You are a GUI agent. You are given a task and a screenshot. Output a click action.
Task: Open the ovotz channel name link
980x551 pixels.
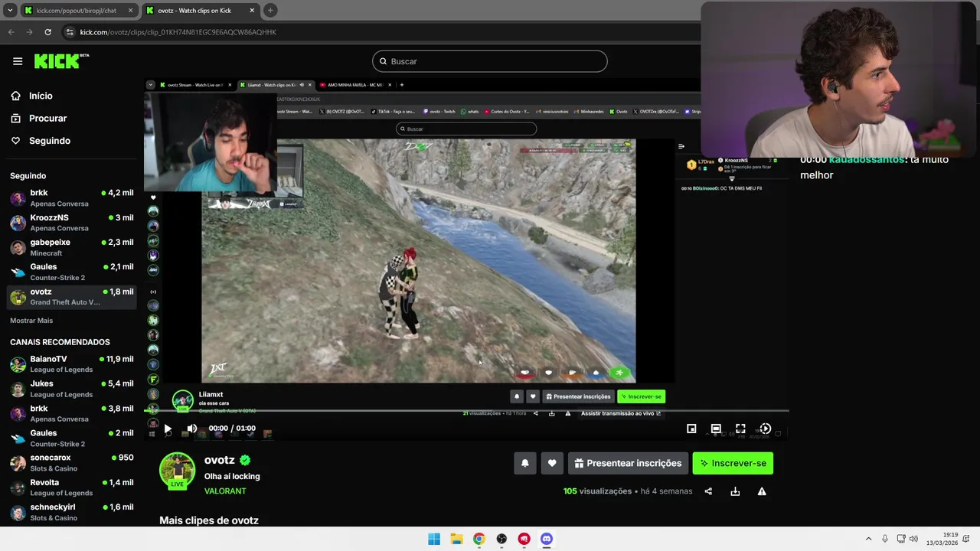point(219,460)
